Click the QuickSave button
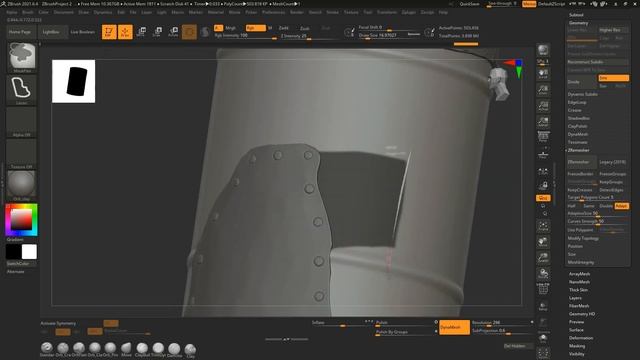The image size is (640, 360). pyautogui.click(x=469, y=4)
